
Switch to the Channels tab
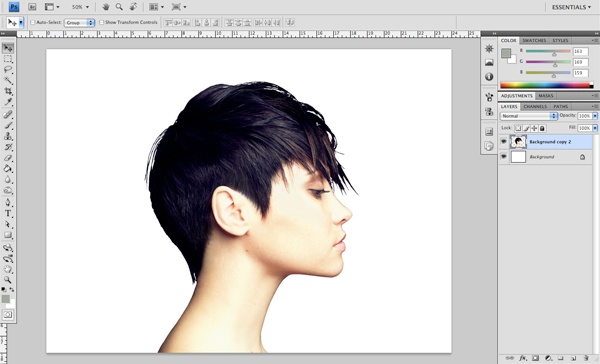pos(535,106)
